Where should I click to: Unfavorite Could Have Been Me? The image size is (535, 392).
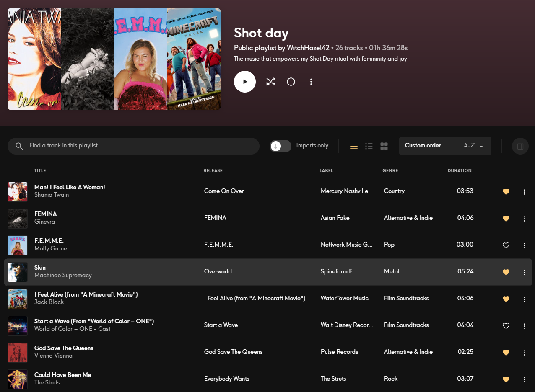pyautogui.click(x=506, y=379)
